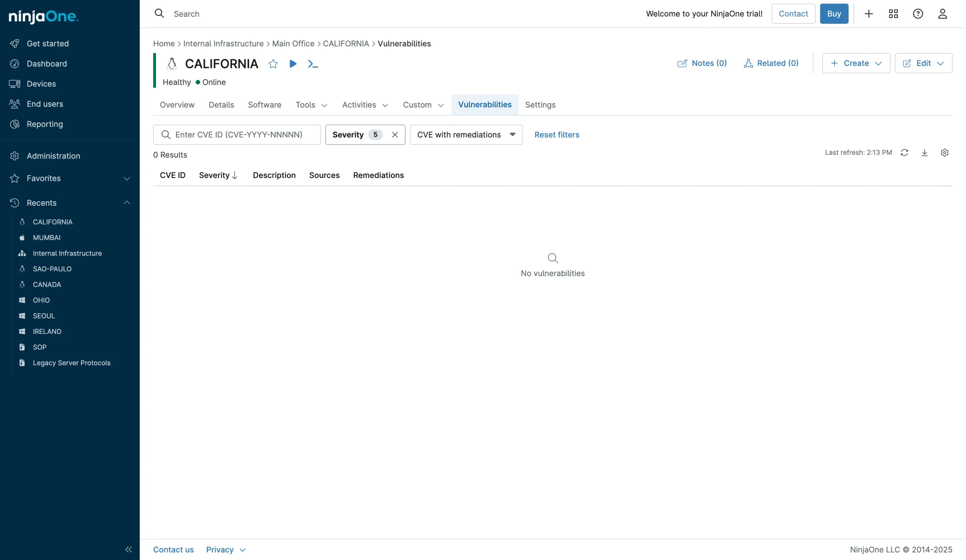Open CVE with remediations dropdown

click(466, 135)
